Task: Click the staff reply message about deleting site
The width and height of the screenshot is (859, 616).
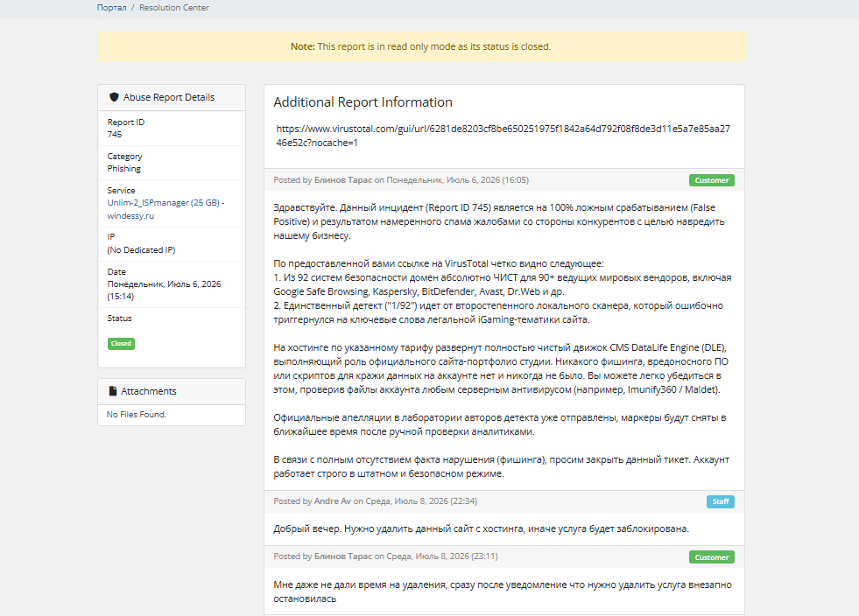Action: [481, 529]
